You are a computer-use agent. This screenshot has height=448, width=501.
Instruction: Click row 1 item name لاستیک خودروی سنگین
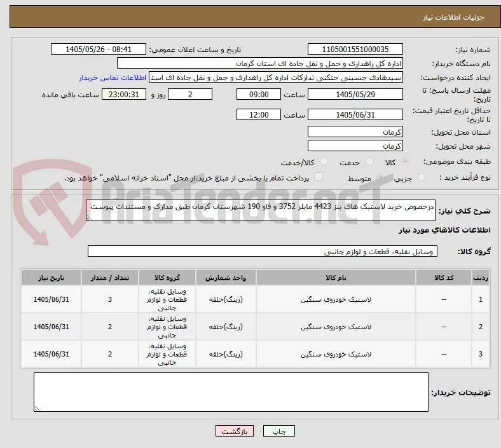click(336, 299)
